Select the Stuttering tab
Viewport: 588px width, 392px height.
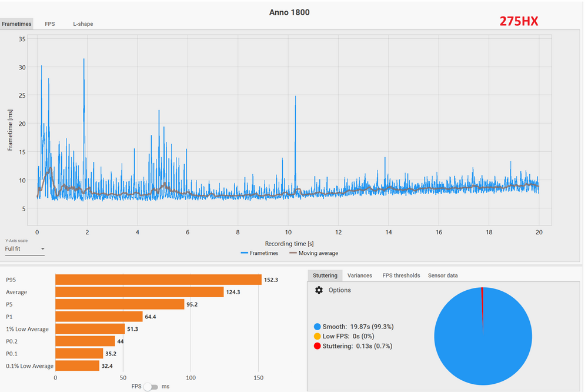[x=325, y=275]
